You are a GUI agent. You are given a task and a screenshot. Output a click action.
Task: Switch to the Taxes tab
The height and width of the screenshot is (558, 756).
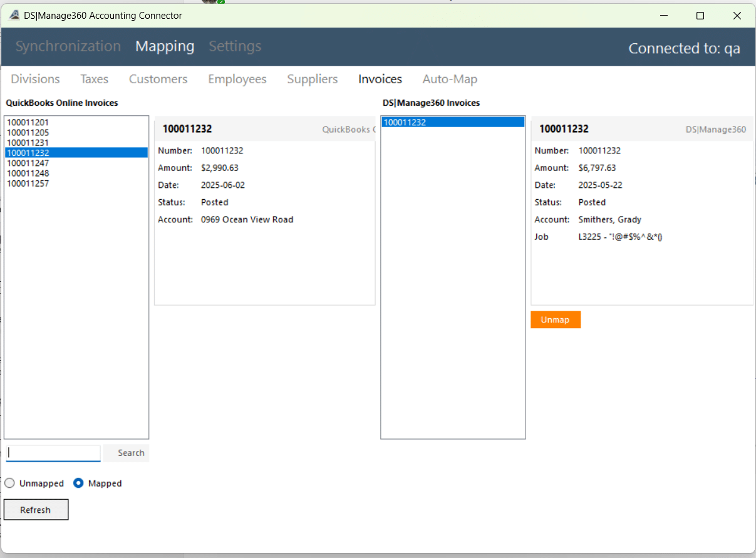(x=94, y=79)
